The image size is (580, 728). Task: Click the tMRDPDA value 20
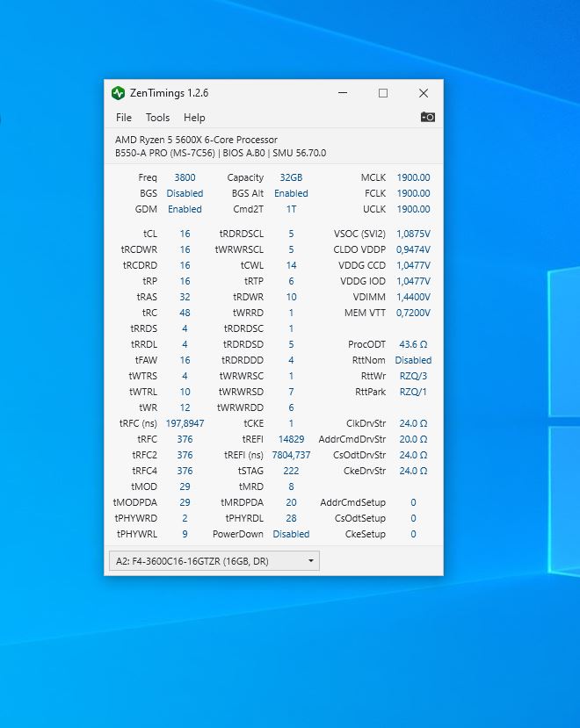[x=291, y=502]
